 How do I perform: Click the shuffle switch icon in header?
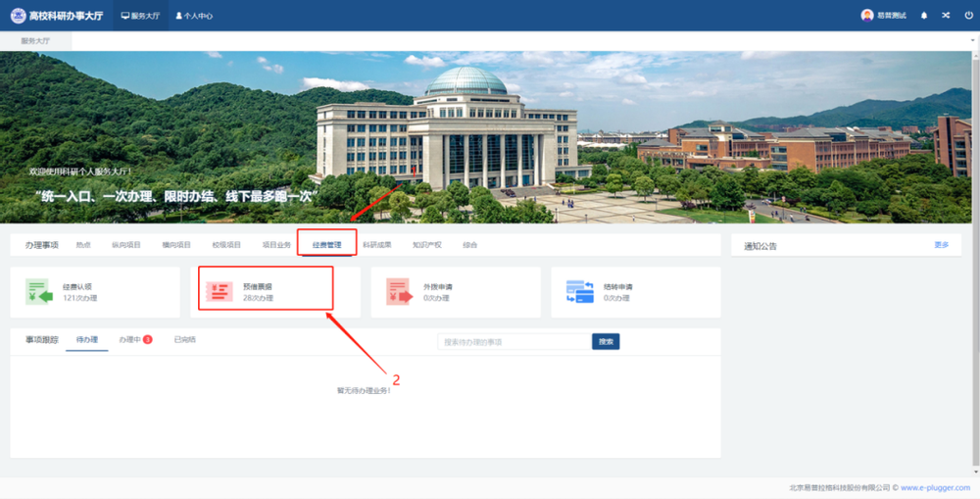(946, 16)
